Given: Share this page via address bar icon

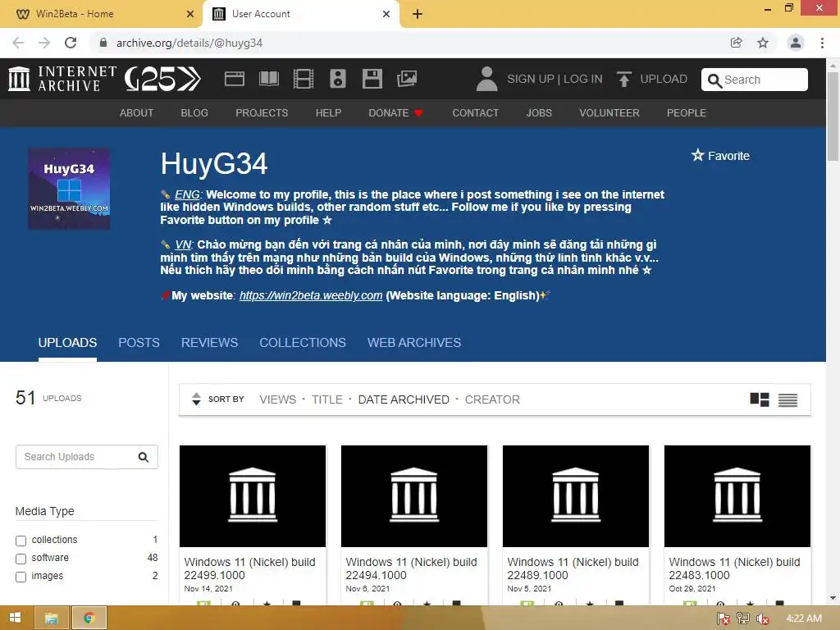Looking at the screenshot, I should pyautogui.click(x=737, y=43).
